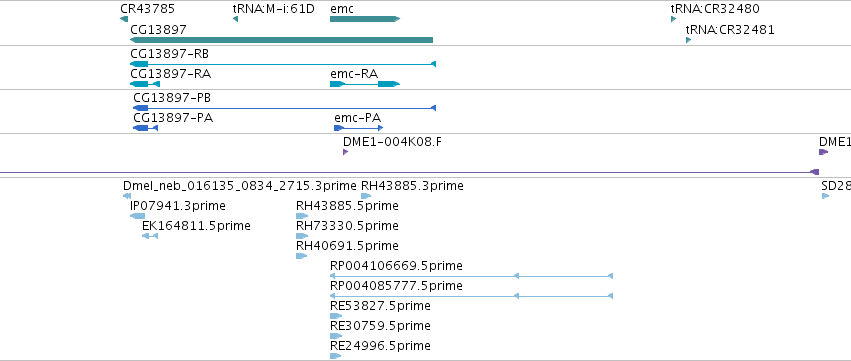Select the CG13897-PB protein line
Viewport: 851px width, 361px height.
pyautogui.click(x=284, y=108)
